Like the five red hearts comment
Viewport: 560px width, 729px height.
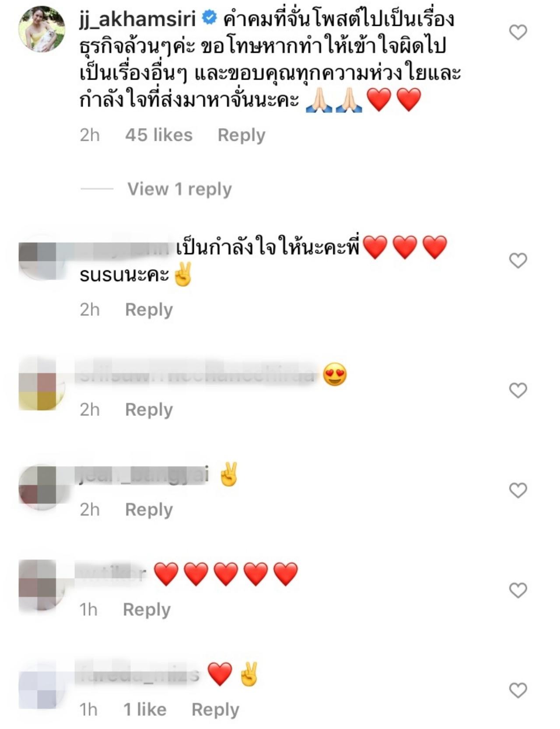click(518, 590)
